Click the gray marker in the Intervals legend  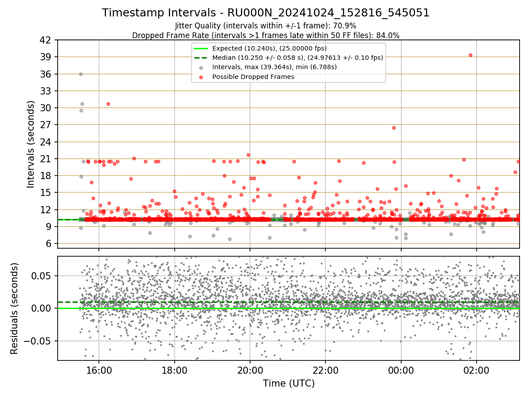[x=201, y=68]
